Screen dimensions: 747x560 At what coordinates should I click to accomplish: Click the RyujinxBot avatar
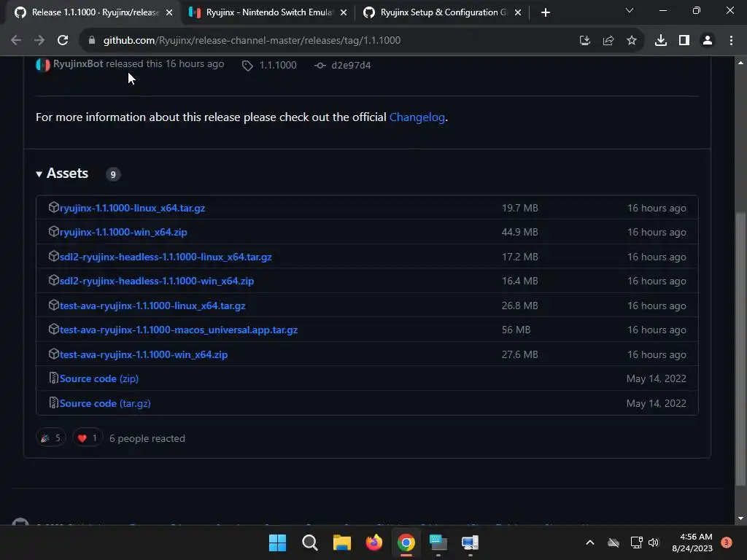[43, 65]
